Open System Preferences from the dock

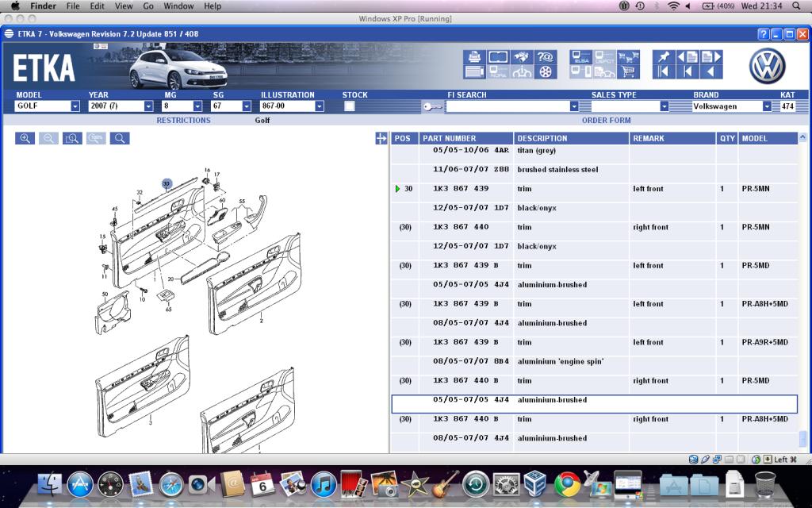pyautogui.click(x=506, y=485)
